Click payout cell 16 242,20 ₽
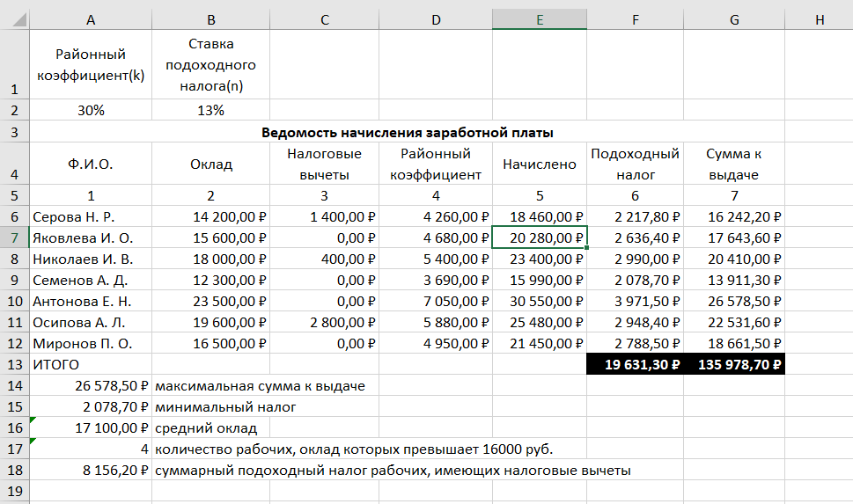This screenshot has height=504, width=853. click(734, 217)
